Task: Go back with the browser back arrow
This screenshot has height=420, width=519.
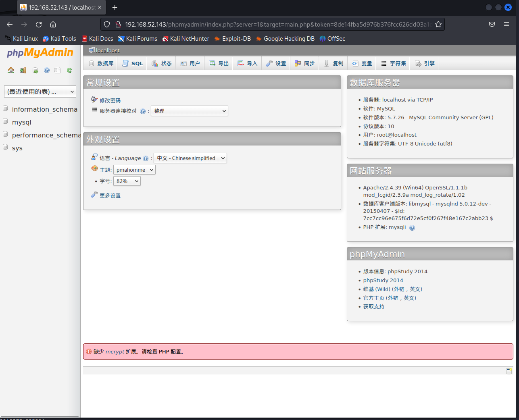Action: pos(10,24)
